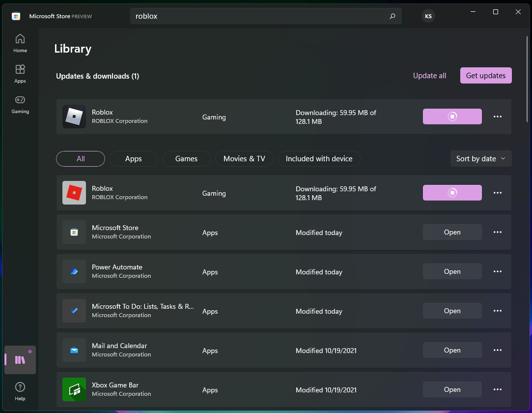Image resolution: width=532 pixels, height=413 pixels.
Task: Open Power Automate
Action: [x=452, y=271]
